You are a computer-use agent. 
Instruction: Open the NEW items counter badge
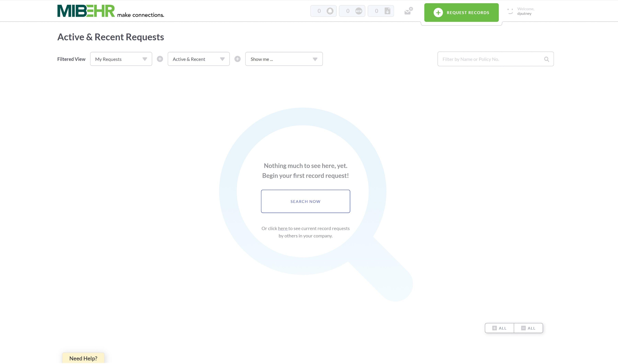[359, 11]
